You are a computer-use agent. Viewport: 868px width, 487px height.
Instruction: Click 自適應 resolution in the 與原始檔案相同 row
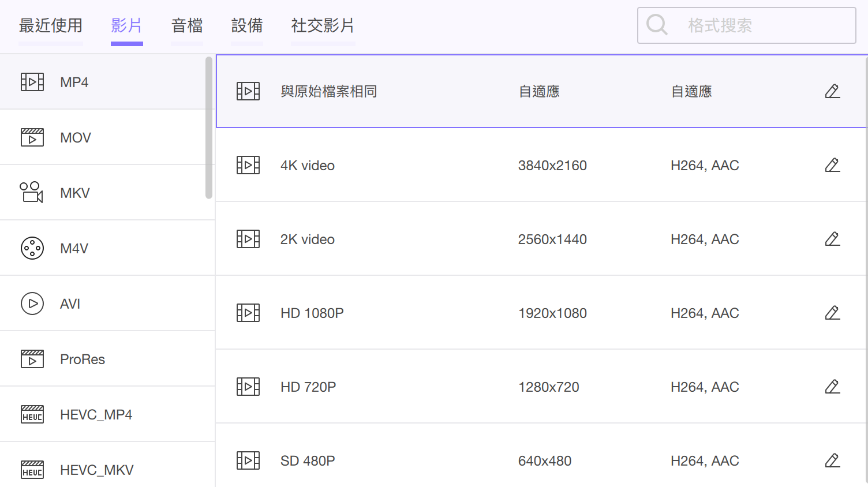(539, 91)
